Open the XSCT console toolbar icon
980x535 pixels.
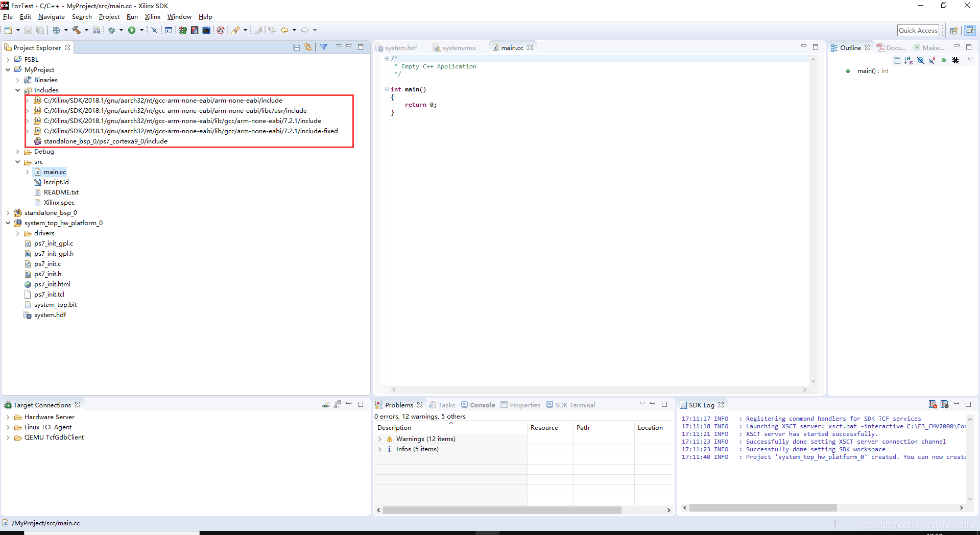tap(169, 31)
